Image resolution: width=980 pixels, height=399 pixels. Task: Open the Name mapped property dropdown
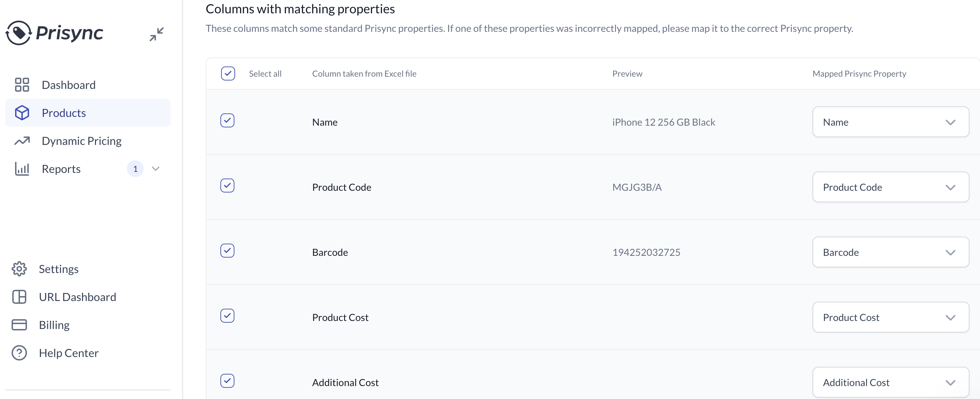pos(891,122)
